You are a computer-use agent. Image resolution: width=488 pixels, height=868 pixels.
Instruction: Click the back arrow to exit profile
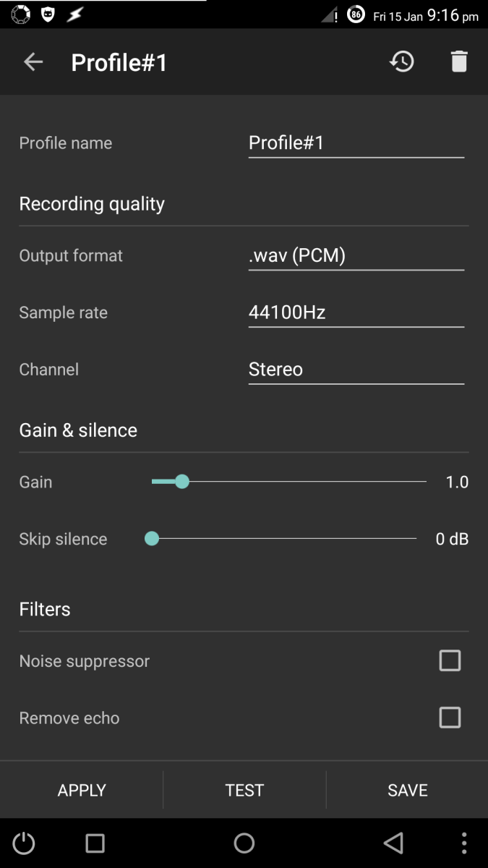pyautogui.click(x=33, y=61)
